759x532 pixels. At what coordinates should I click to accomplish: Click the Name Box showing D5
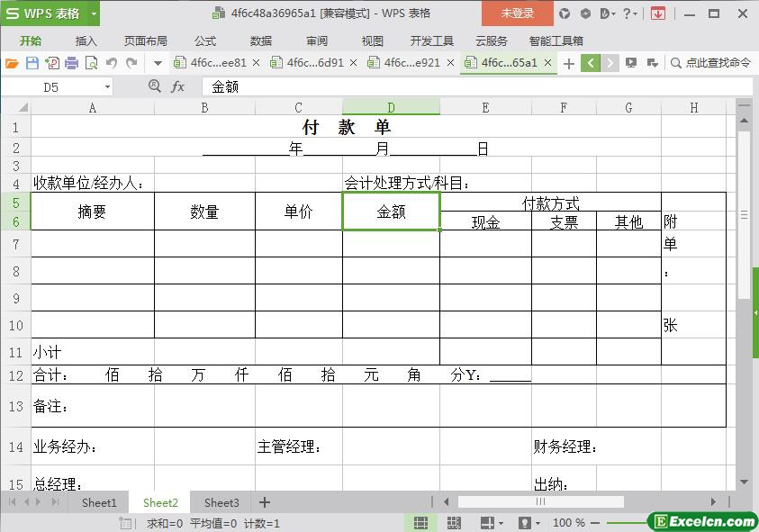[x=52, y=87]
